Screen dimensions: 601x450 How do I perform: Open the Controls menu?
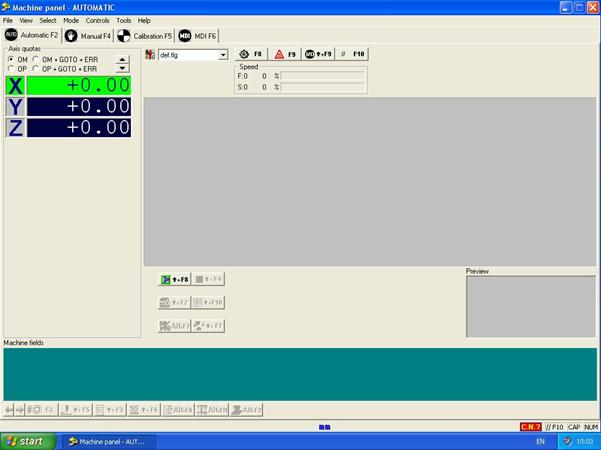click(x=97, y=20)
